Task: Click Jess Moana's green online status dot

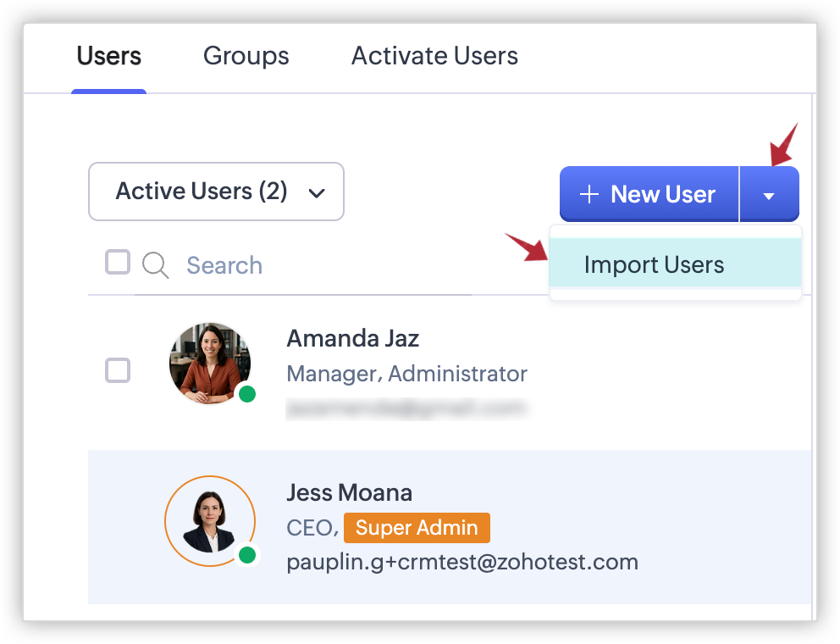Action: (247, 555)
